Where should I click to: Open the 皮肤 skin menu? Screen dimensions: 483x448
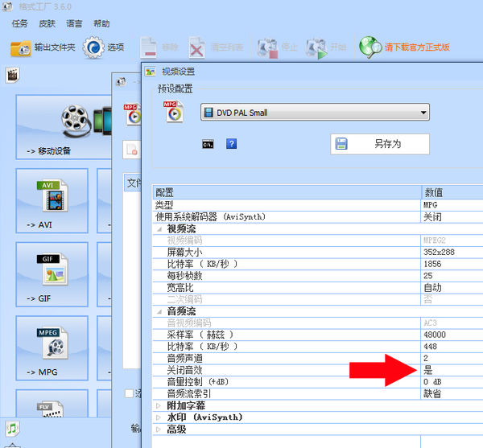[x=47, y=23]
